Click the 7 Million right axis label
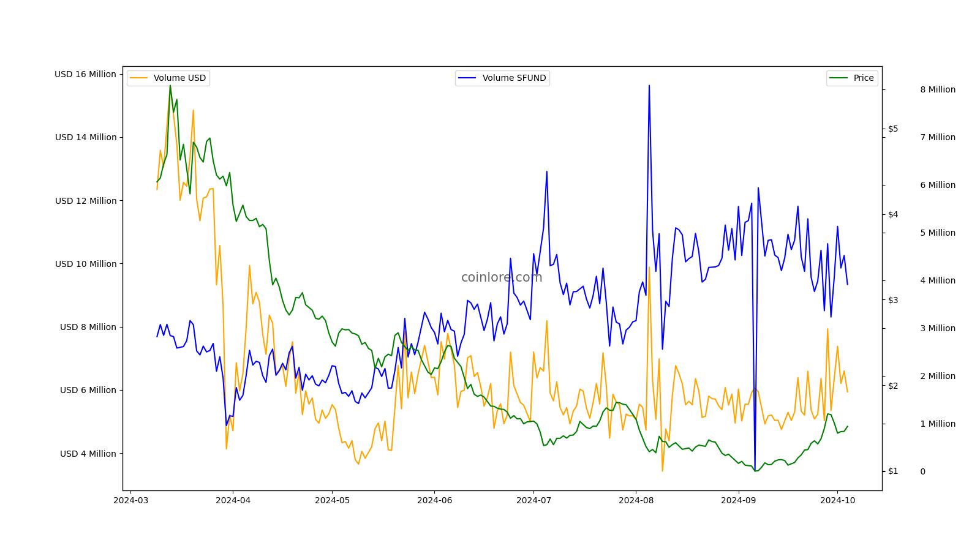Viewport: 980px width, 551px height. pos(938,137)
